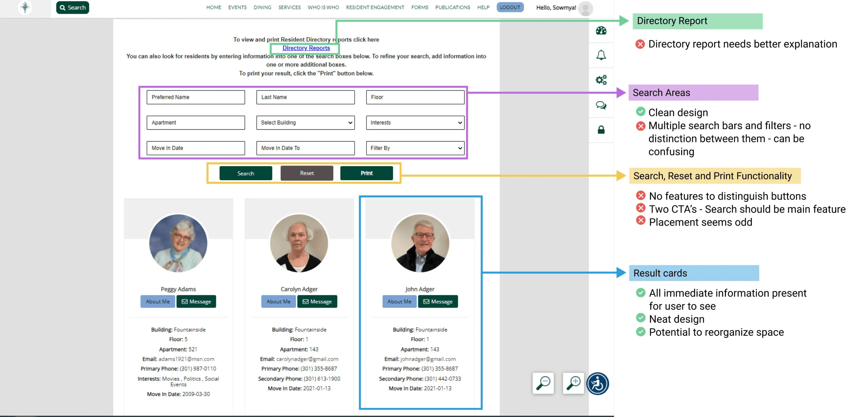Open the WHO IS WHO menu
Screen dimensions: 868x417
click(323, 7)
